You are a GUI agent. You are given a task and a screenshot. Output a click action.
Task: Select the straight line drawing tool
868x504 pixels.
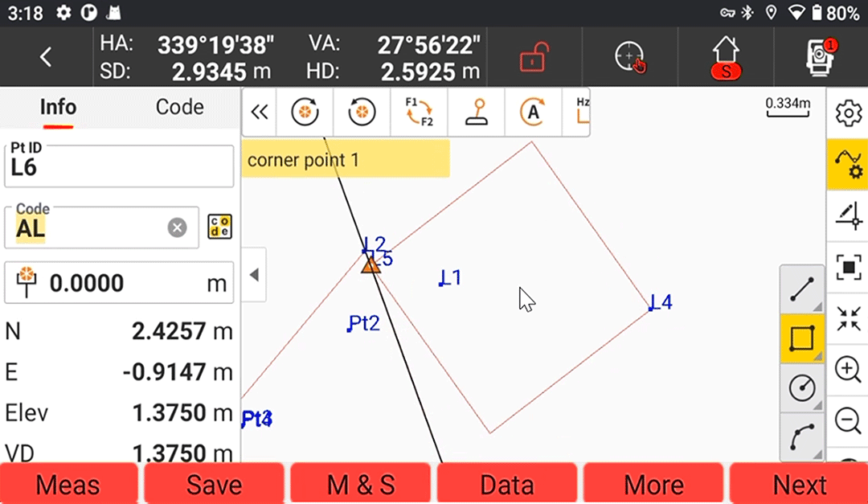(802, 289)
